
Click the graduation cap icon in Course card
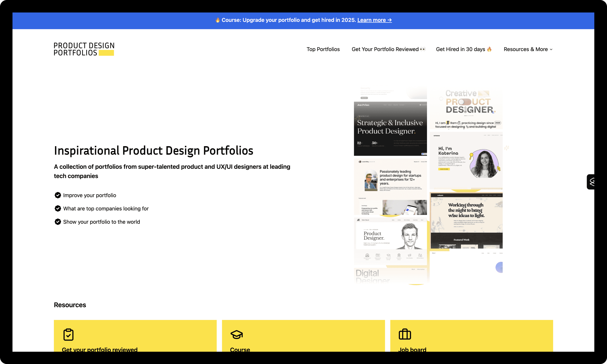(237, 335)
